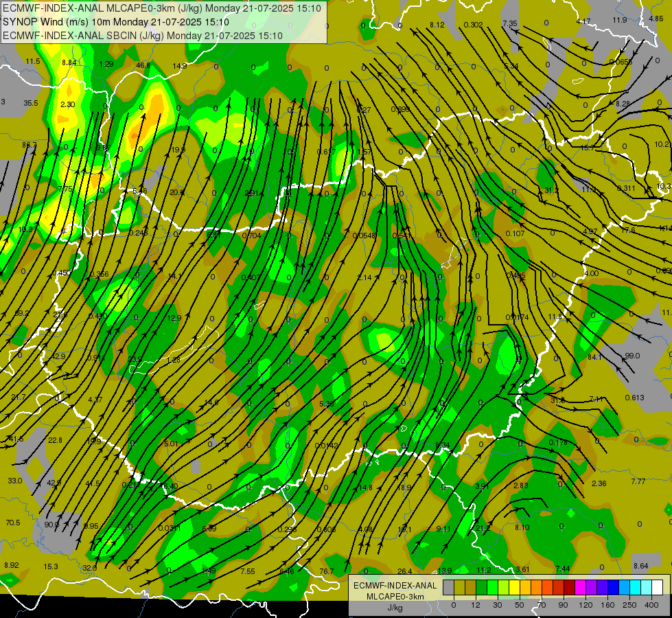Click the pure blue legend swatch
This screenshot has width=672, height=618.
coord(613,587)
